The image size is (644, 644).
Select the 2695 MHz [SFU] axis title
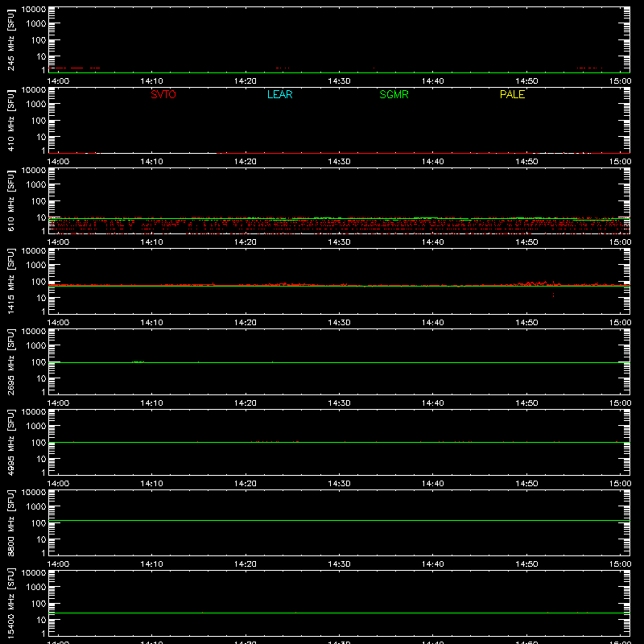coord(11,362)
